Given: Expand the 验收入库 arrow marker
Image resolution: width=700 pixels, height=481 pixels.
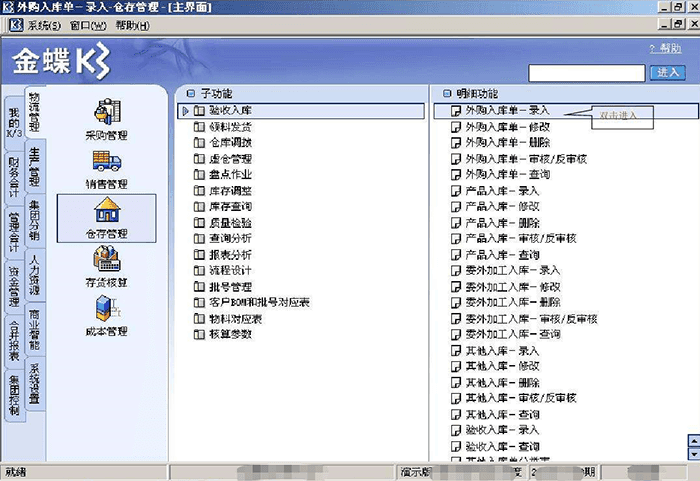Looking at the screenshot, I should pyautogui.click(x=186, y=111).
